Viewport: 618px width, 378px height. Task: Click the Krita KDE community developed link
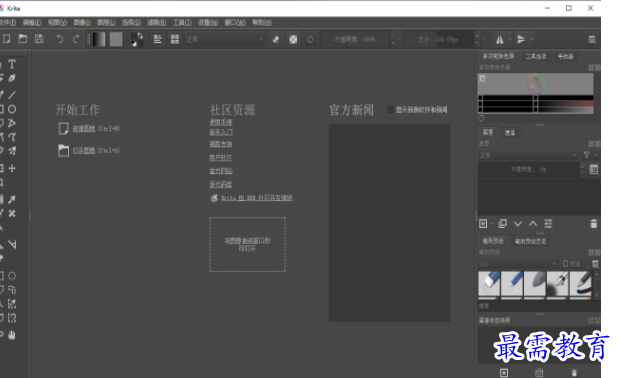click(x=257, y=197)
